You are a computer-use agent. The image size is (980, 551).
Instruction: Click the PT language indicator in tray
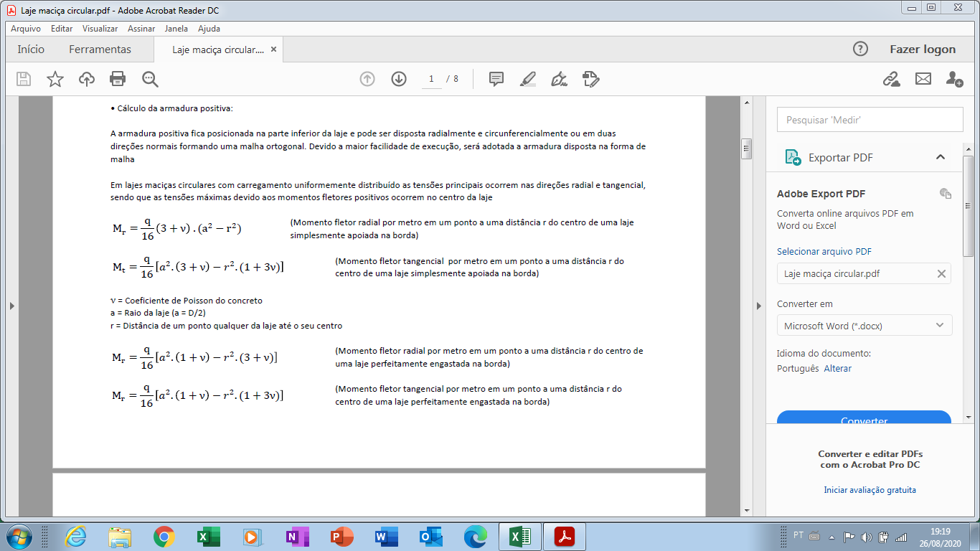point(798,535)
